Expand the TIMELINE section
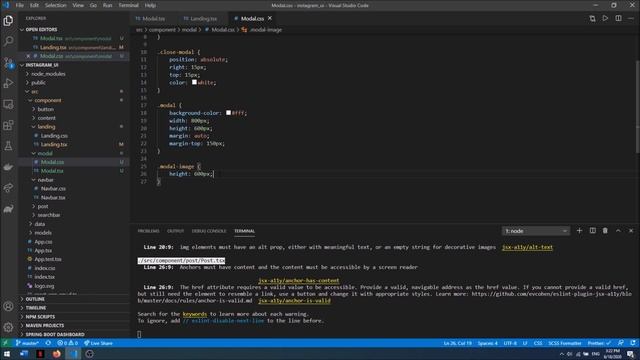 click(x=36, y=308)
